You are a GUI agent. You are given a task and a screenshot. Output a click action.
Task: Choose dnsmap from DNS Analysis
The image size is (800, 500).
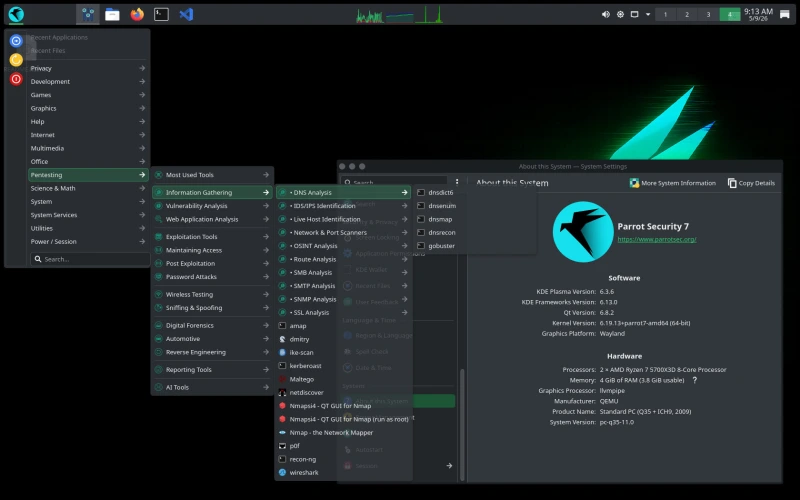click(474, 219)
